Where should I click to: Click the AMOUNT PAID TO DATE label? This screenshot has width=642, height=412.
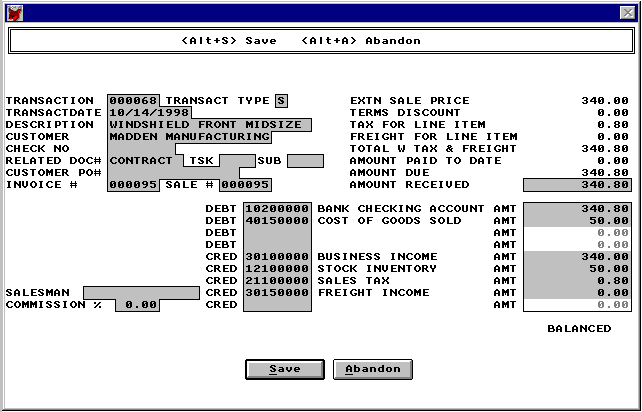click(425, 161)
